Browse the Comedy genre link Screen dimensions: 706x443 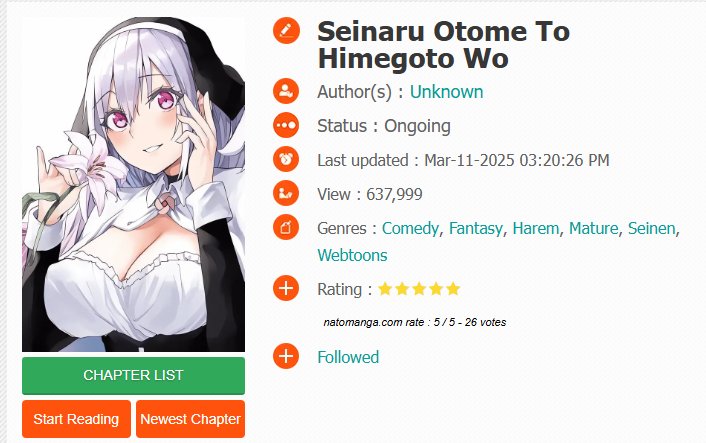click(x=410, y=229)
